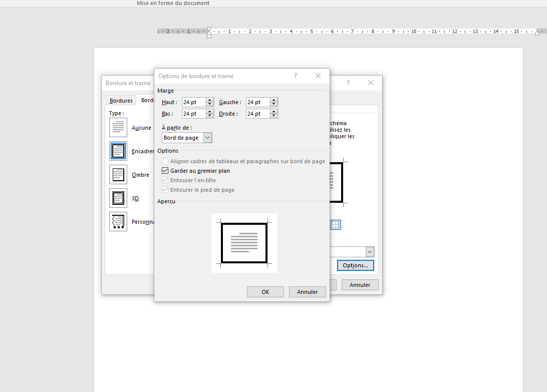
Task: Confirm with OK in the options dialog
Action: pyautogui.click(x=265, y=292)
